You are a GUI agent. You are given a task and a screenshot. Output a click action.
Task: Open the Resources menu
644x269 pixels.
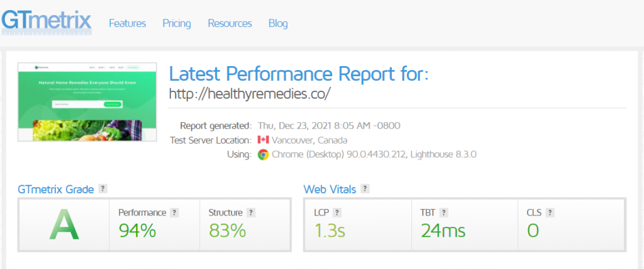tap(230, 23)
